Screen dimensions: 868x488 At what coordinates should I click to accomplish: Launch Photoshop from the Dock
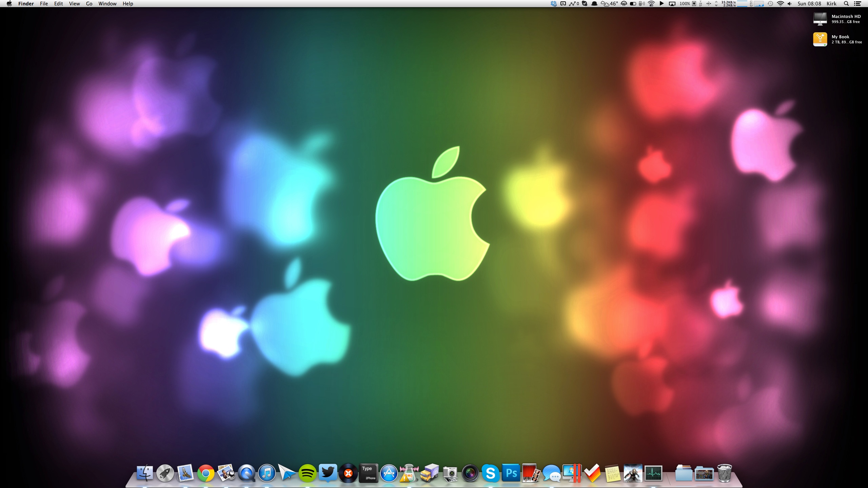pos(511,473)
